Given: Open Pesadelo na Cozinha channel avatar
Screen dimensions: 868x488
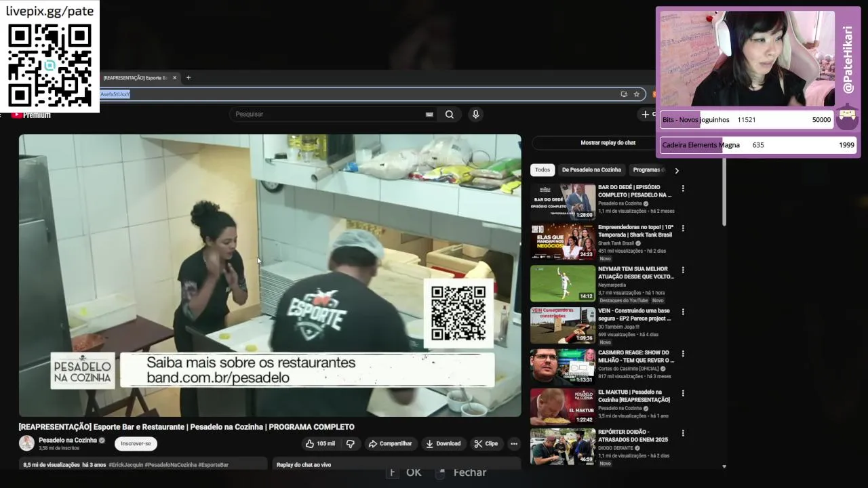Looking at the screenshot, I should (x=26, y=443).
